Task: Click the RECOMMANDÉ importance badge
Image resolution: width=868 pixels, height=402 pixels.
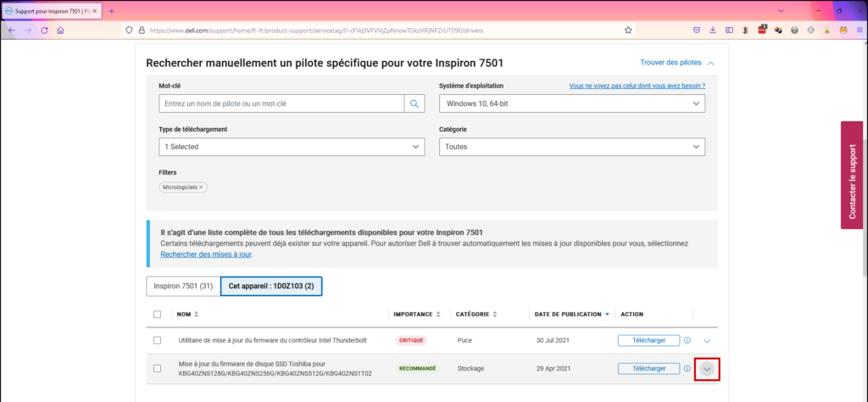Action: pyautogui.click(x=417, y=368)
